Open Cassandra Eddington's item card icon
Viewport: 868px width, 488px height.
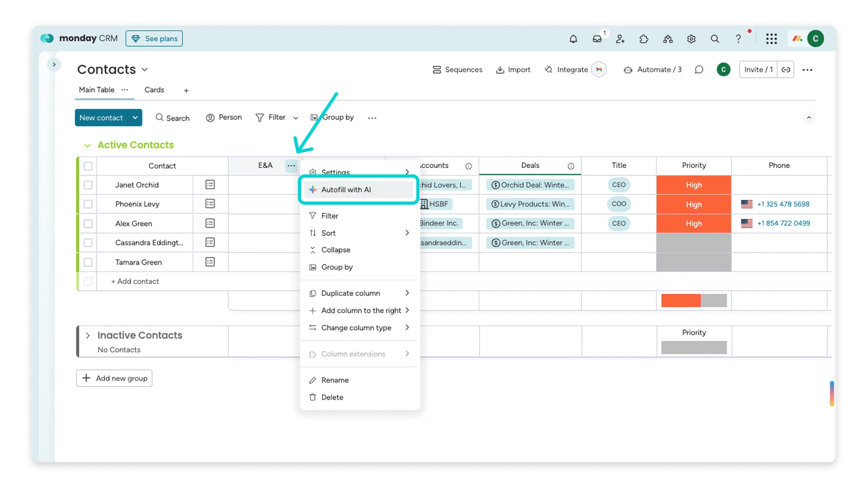point(210,243)
